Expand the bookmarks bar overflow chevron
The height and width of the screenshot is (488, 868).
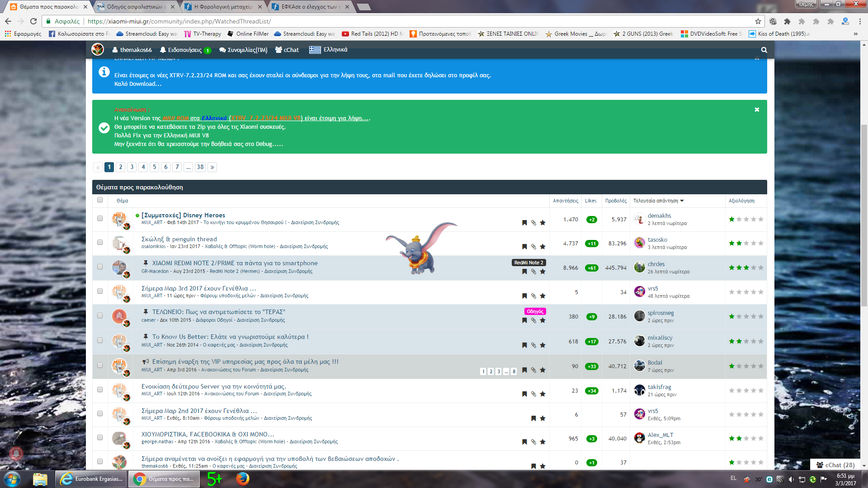pos(855,34)
